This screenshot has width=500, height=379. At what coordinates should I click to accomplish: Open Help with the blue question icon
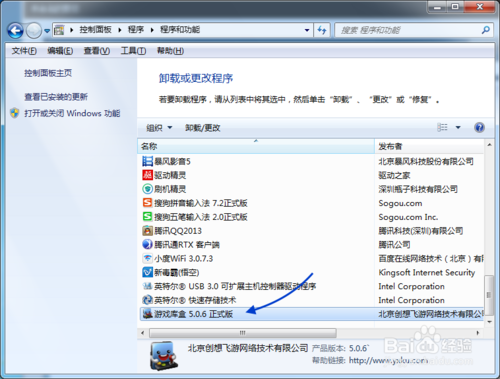coord(479,127)
